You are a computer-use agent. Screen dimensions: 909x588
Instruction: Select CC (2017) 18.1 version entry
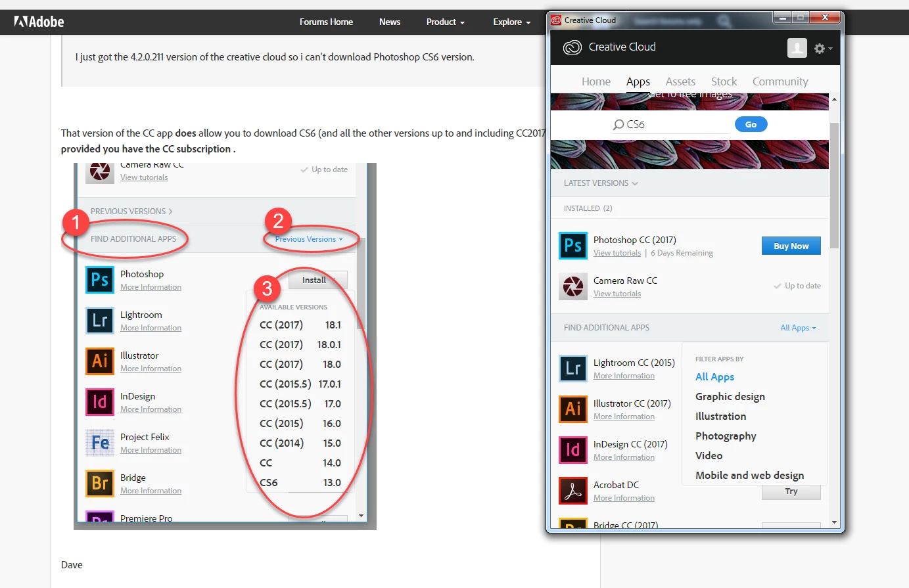300,325
